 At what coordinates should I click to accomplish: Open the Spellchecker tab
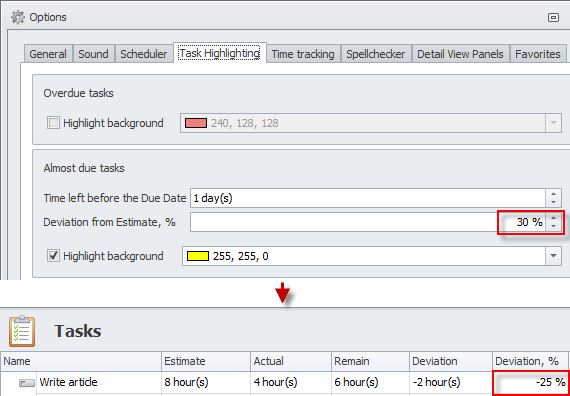[x=376, y=54]
